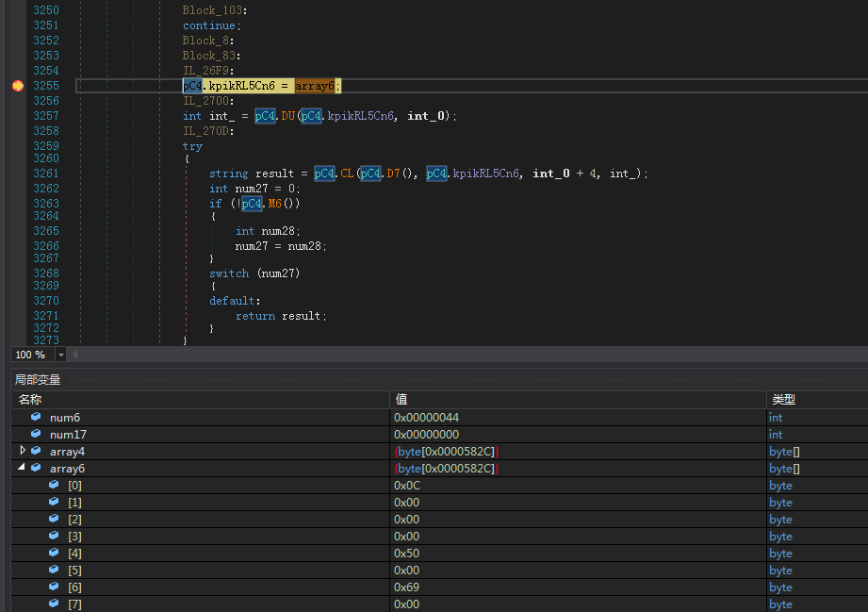
Task: Click line number 3257 in the margin
Action: click(46, 116)
